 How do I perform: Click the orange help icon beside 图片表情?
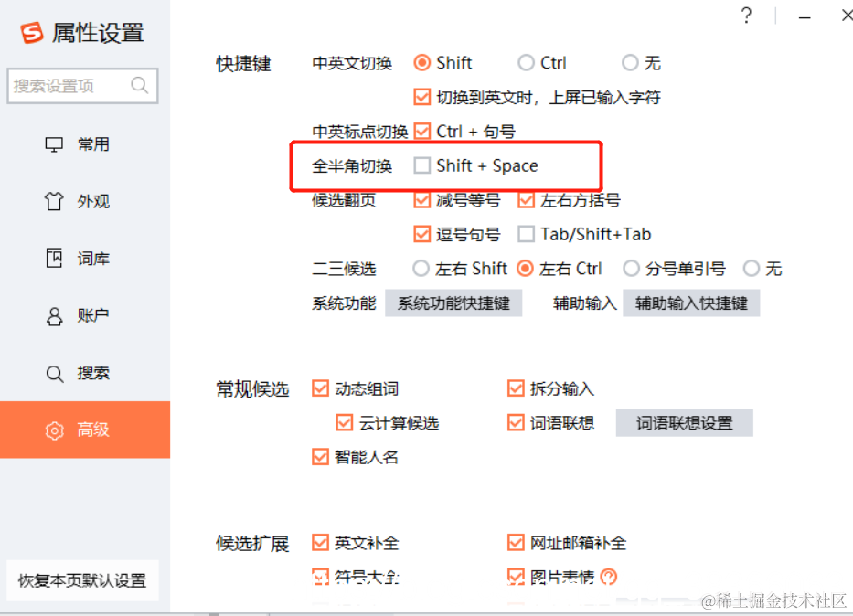[609, 577]
